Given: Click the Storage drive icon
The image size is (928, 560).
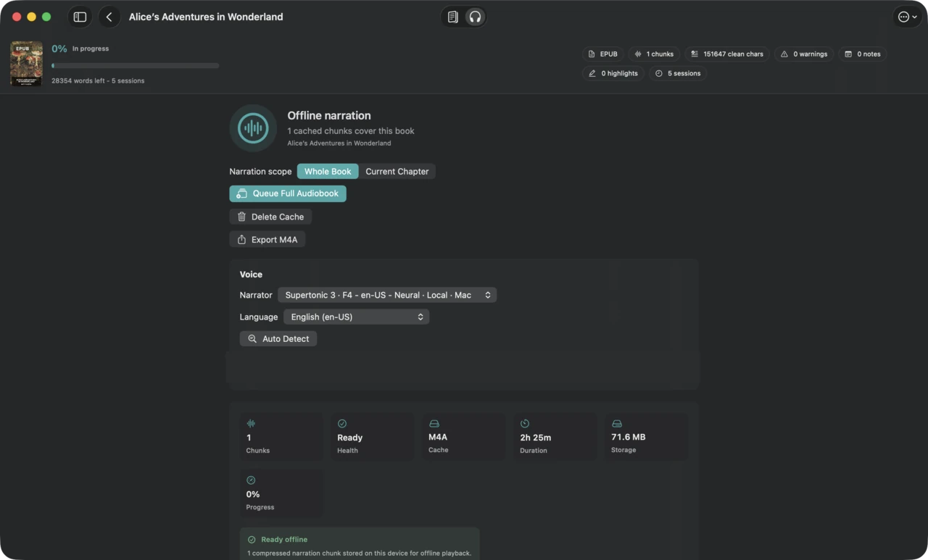Looking at the screenshot, I should (616, 424).
